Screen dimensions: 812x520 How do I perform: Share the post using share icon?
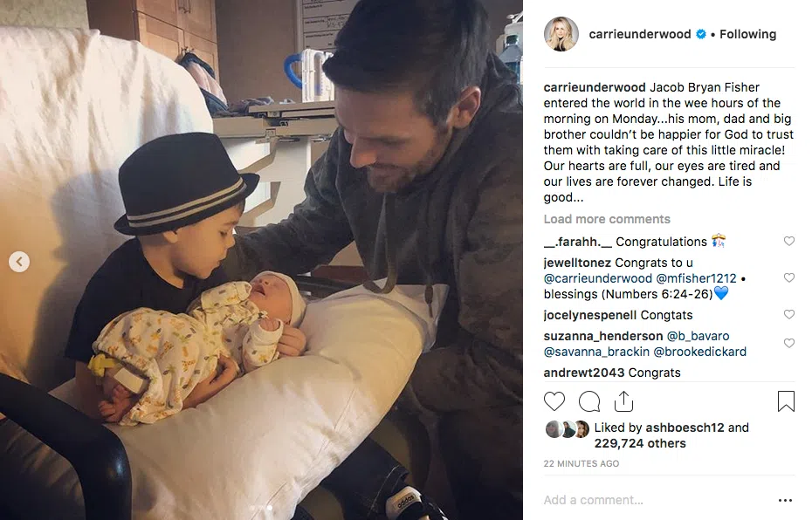[623, 401]
